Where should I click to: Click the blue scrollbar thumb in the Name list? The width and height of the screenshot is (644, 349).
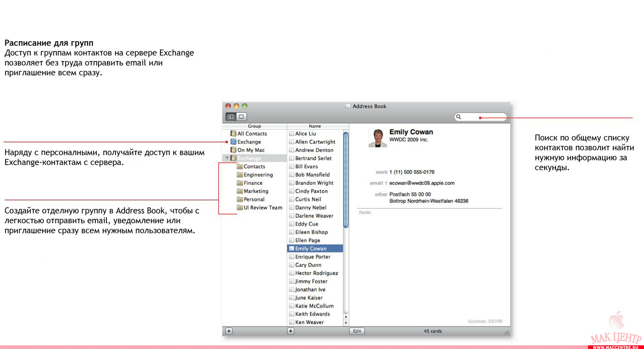(346, 179)
